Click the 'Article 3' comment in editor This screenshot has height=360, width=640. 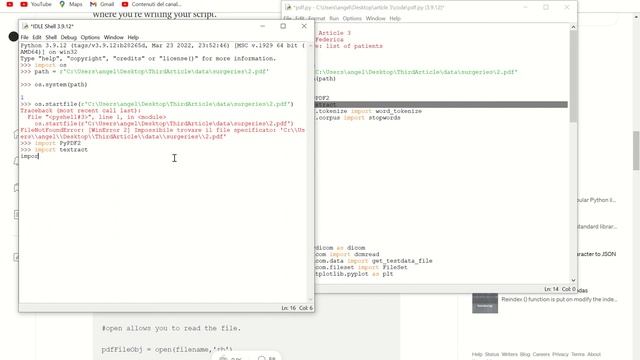pyautogui.click(x=334, y=33)
